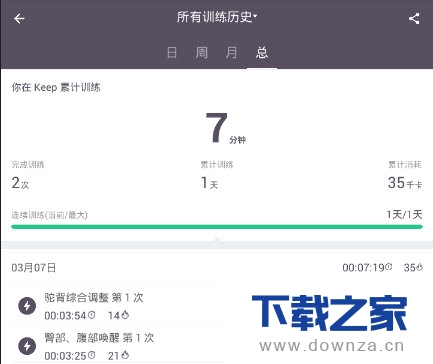
Task: Click the 累计消耗 35千卡 stat
Action: point(405,175)
